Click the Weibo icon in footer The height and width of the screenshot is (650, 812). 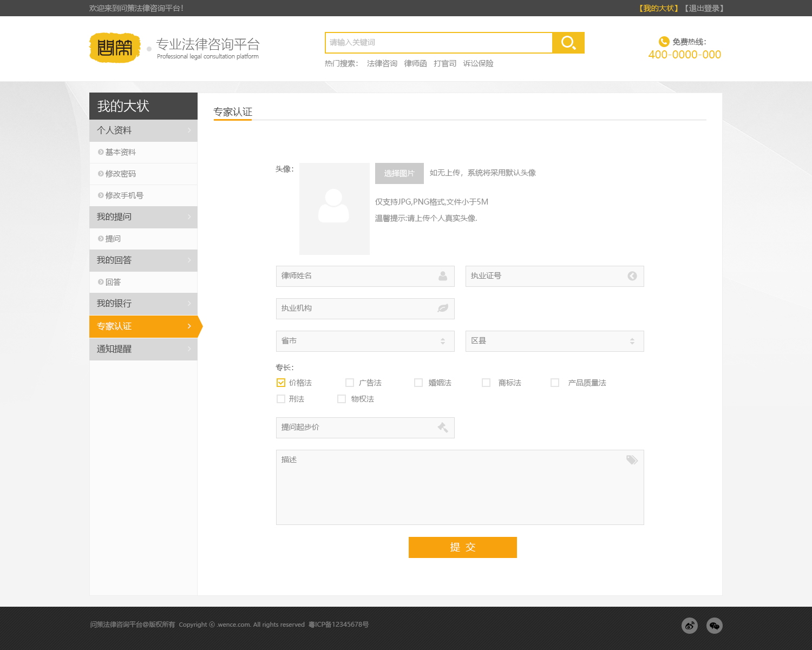(690, 626)
